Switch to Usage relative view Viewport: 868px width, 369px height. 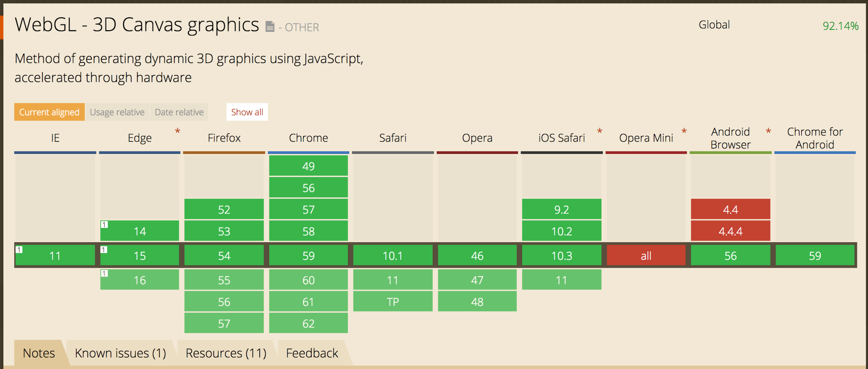pos(117,112)
